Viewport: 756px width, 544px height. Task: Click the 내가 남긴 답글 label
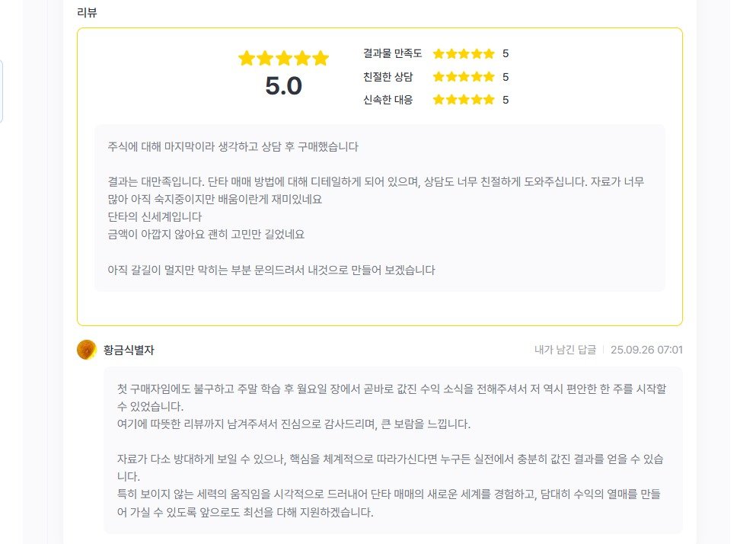pyautogui.click(x=565, y=350)
